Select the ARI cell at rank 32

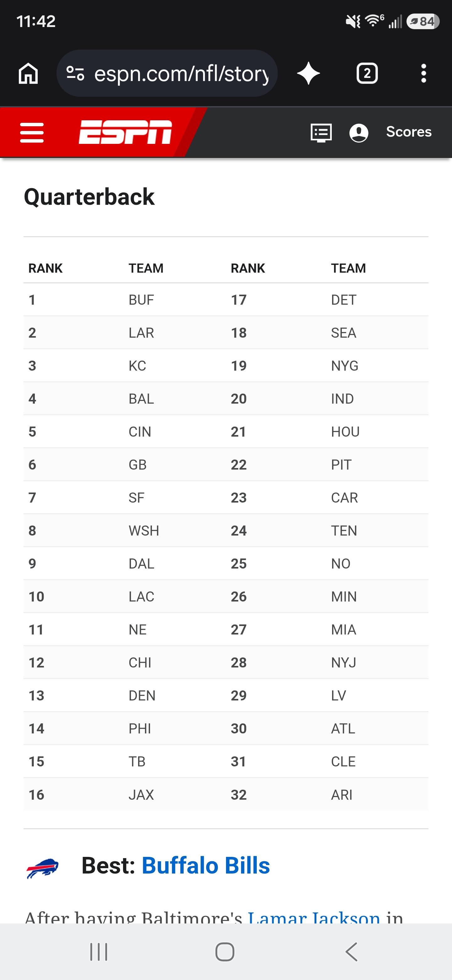pos(342,795)
